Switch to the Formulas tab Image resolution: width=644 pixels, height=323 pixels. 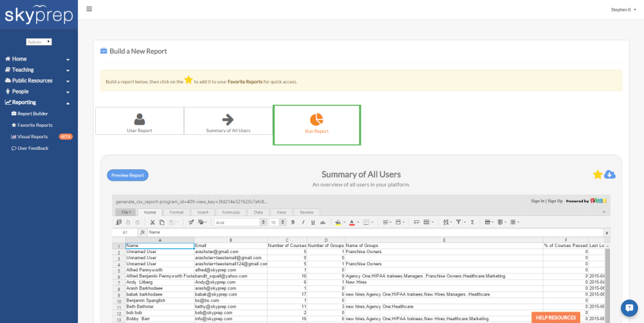[x=231, y=212]
